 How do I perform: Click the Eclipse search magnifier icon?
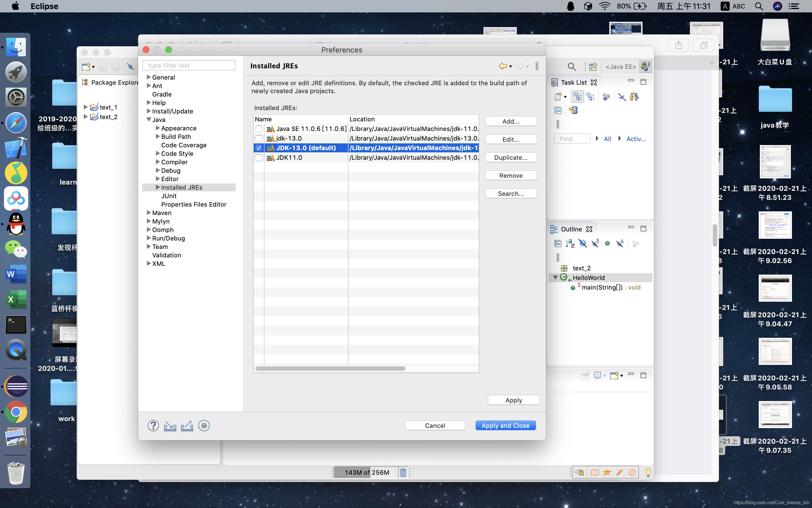[572, 67]
